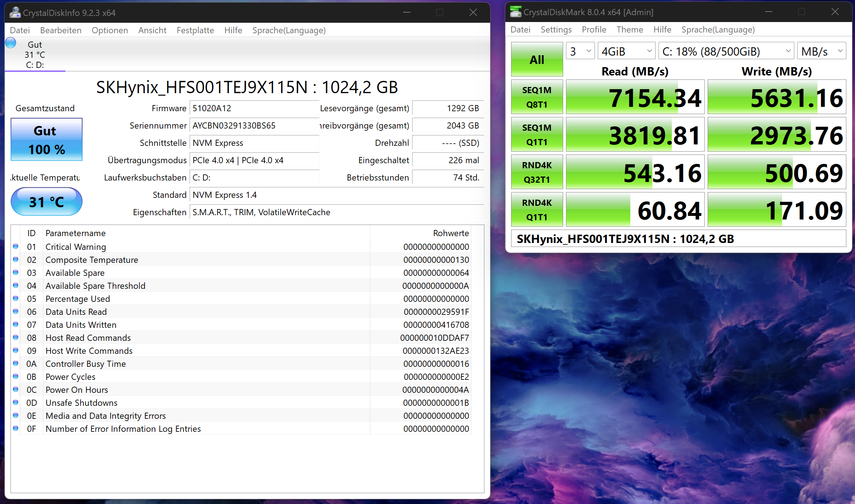Click RND4K Q1T1 read result 60.84

coord(635,210)
